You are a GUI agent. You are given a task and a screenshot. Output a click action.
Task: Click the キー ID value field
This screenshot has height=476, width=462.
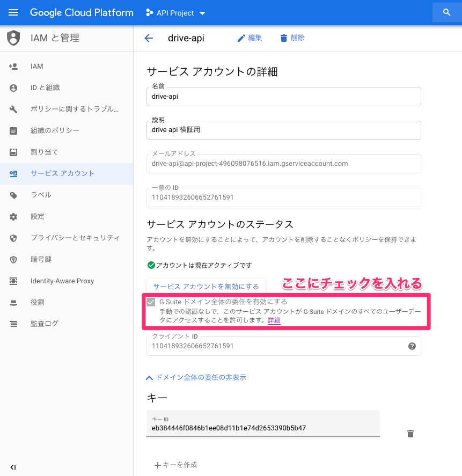pyautogui.click(x=263, y=424)
